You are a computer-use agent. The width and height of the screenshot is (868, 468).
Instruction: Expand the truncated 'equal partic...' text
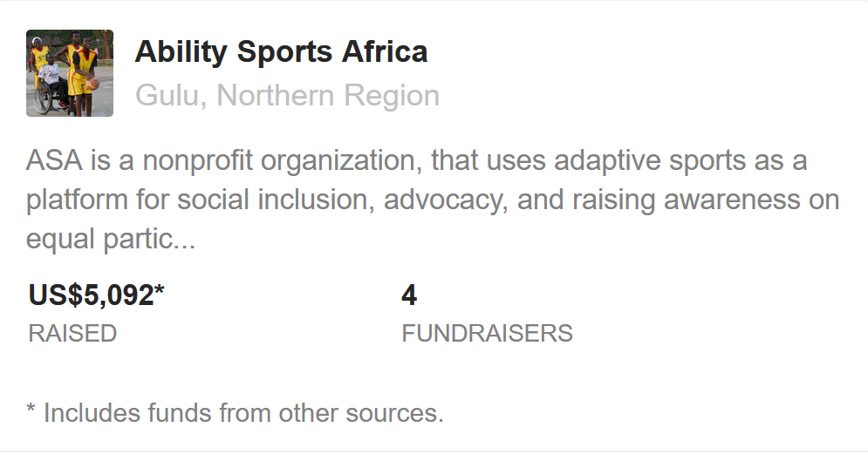click(x=111, y=239)
